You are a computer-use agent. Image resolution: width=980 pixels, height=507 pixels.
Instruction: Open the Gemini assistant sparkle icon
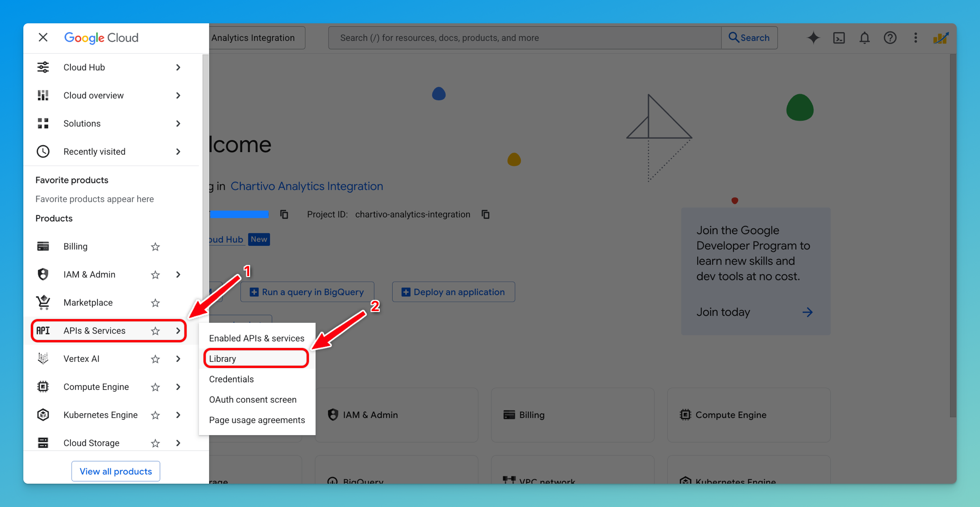813,38
